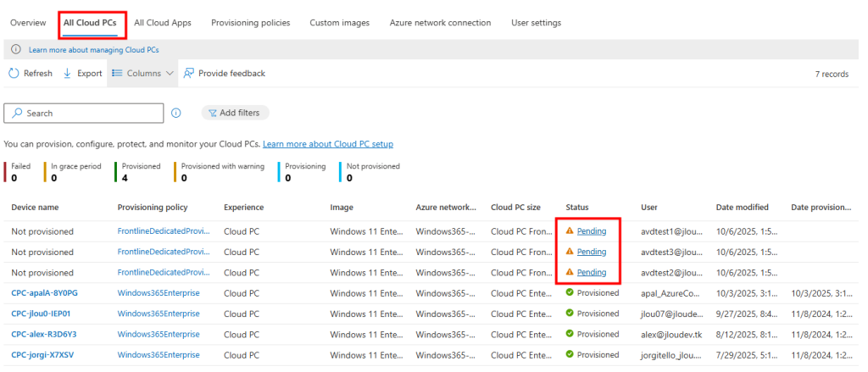Open the Columns dropdown
The height and width of the screenshot is (372, 868).
pos(143,74)
